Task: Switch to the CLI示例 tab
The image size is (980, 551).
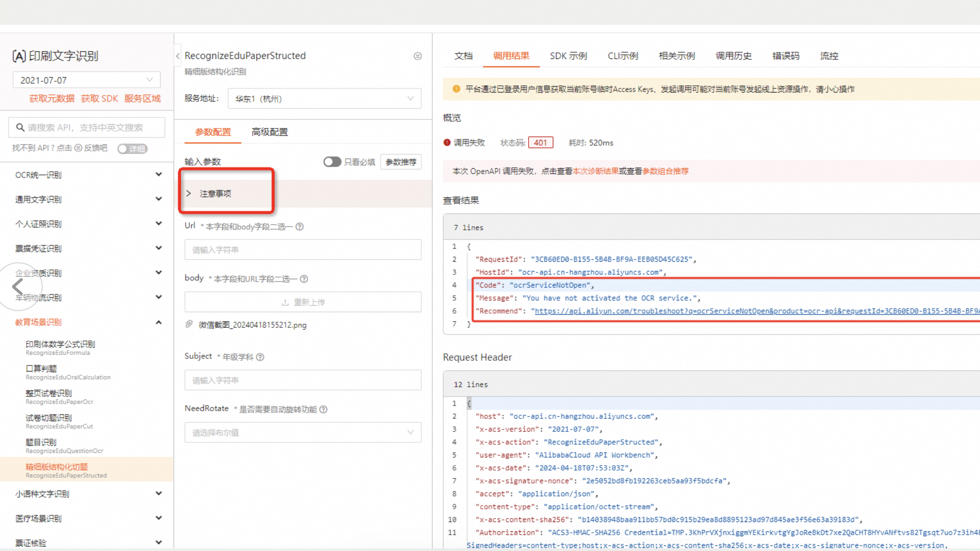Action: click(x=623, y=56)
